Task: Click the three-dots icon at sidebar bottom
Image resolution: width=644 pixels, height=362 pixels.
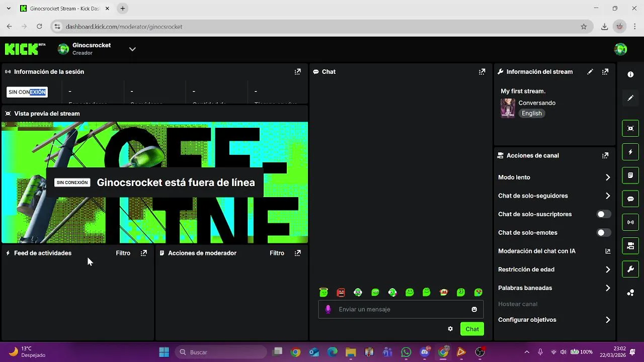Action: coord(630,293)
